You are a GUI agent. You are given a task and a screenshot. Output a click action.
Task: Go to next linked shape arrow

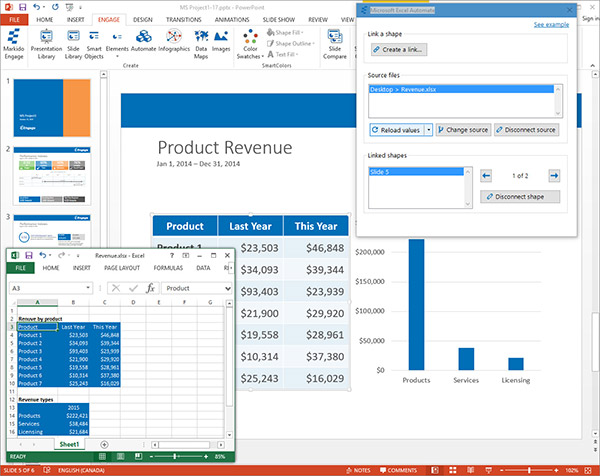[553, 176]
